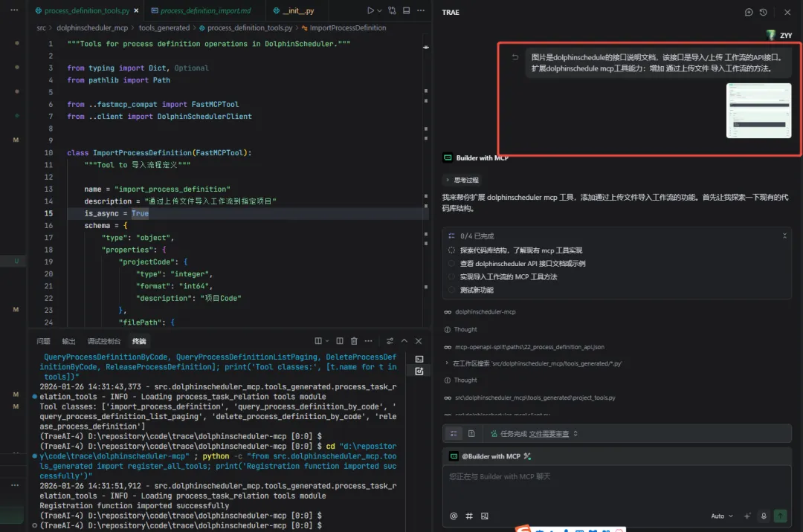Viewport: 803px width, 532px height.
Task: Toggle the file changes view button
Action: tap(471, 434)
